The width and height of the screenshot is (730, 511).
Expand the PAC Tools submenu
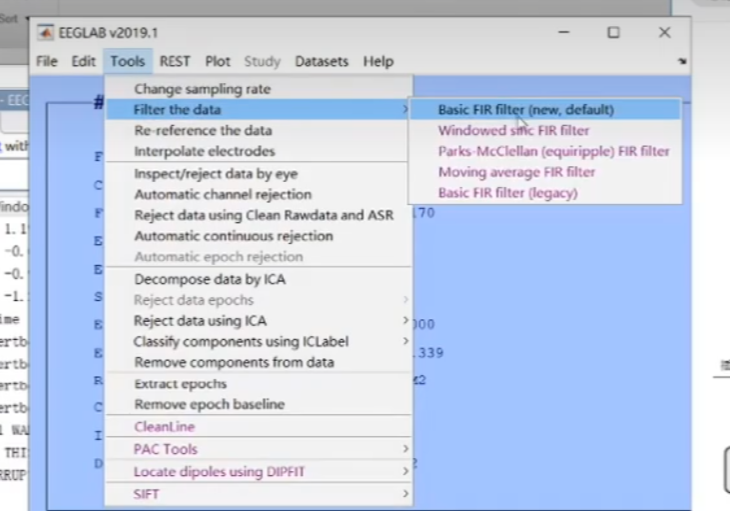pyautogui.click(x=405, y=450)
